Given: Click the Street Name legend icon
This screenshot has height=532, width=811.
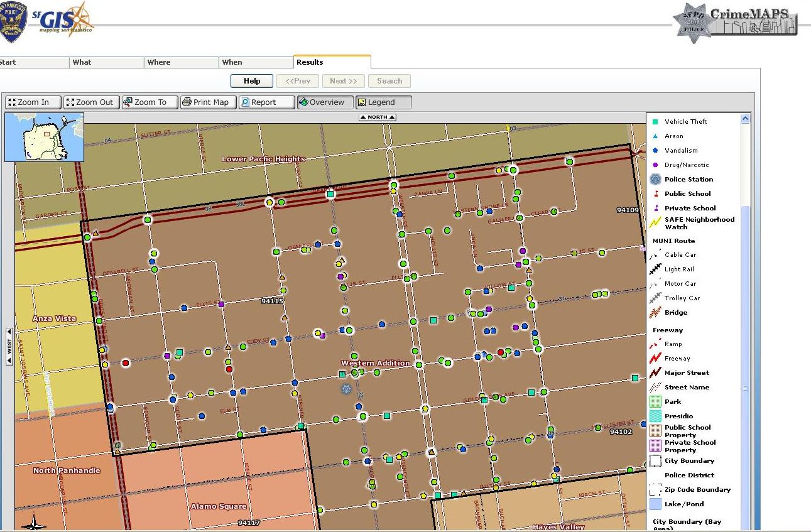Looking at the screenshot, I should [655, 388].
